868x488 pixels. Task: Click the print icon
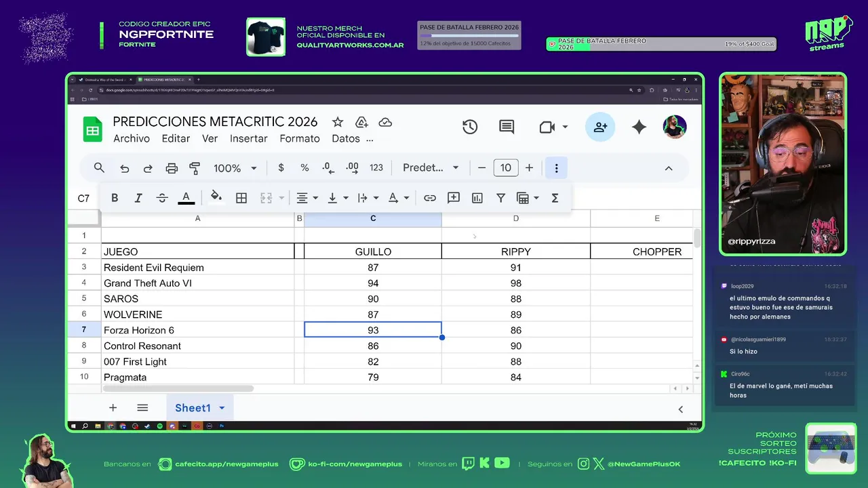tap(172, 168)
